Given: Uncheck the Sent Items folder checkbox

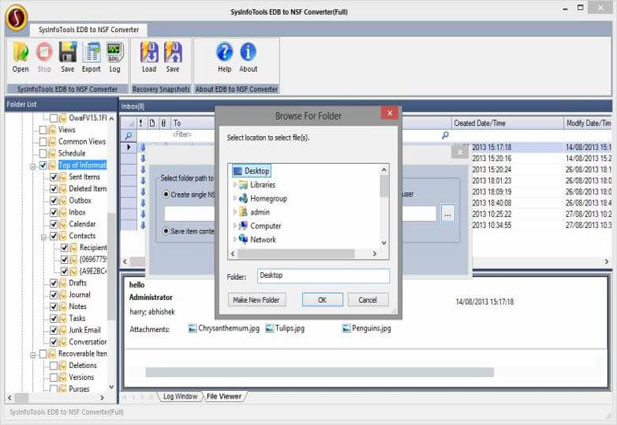Looking at the screenshot, I should (x=54, y=177).
